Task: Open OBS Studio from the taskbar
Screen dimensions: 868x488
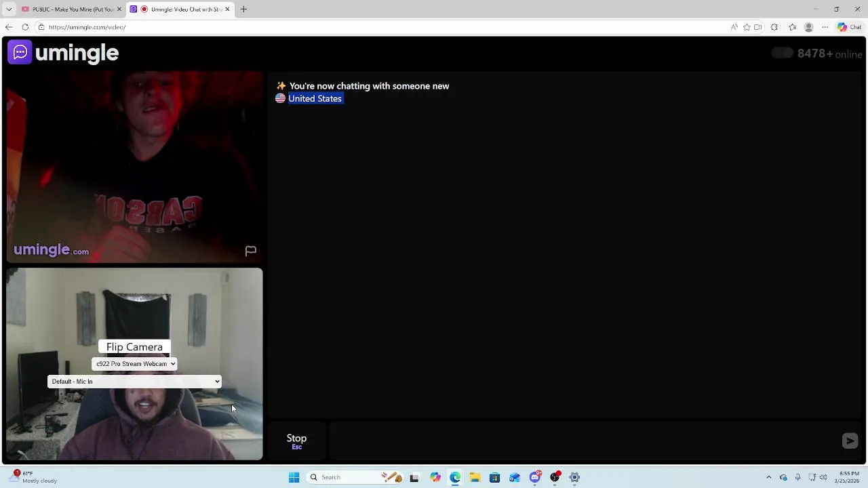Action: coord(555,477)
